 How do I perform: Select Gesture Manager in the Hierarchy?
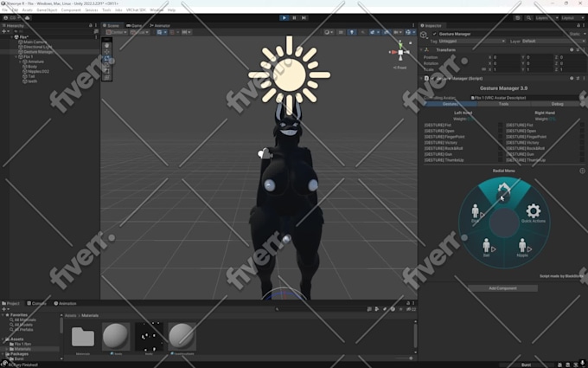[38, 52]
